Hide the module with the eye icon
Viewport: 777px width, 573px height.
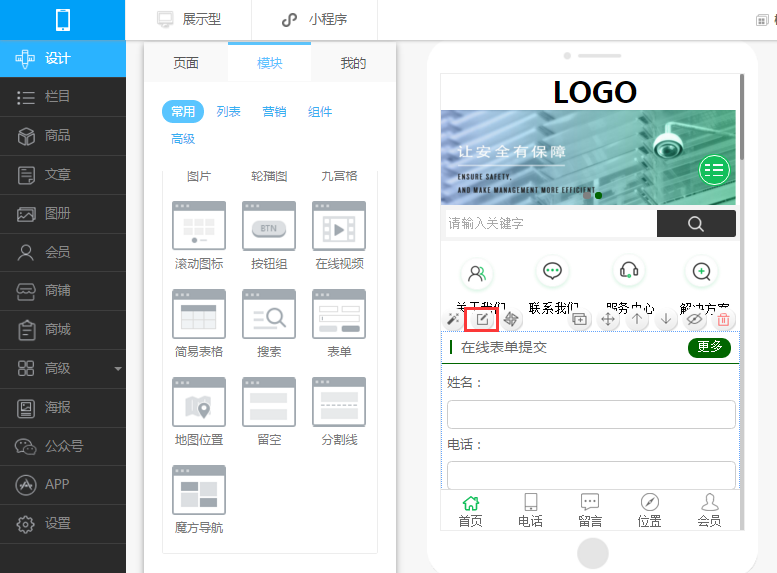tap(694, 319)
